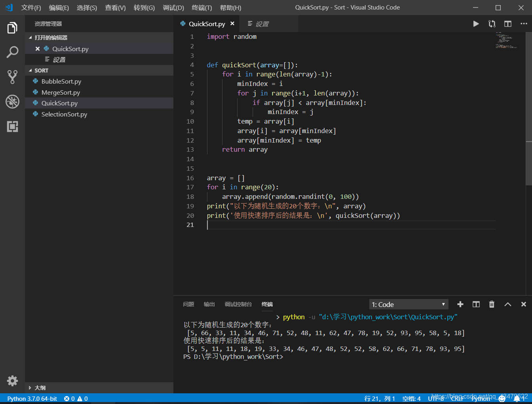Open the terminal selector dropdown '1: Code'
The width and height of the screenshot is (532, 404).
tap(408, 304)
